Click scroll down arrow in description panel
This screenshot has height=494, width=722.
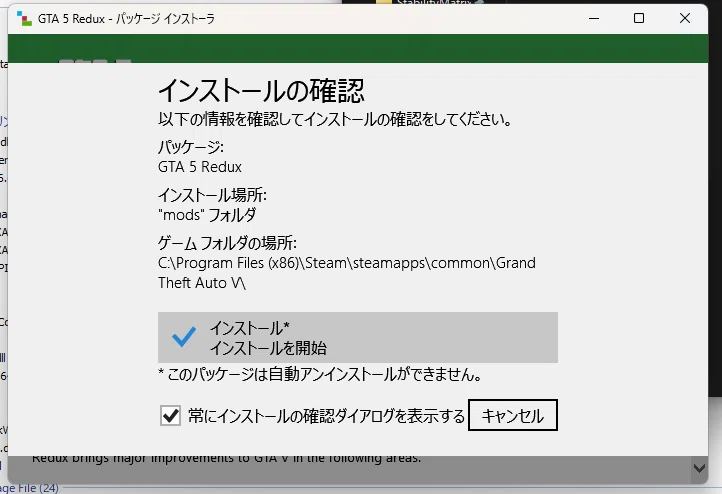pos(699,469)
